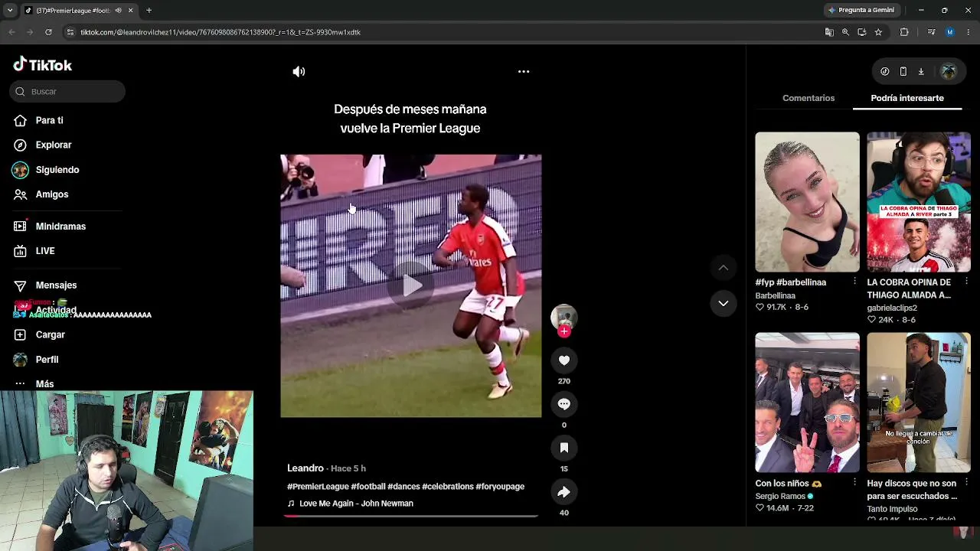Image resolution: width=980 pixels, height=551 pixels.
Task: Click the download desktop app icon
Action: coord(921,71)
